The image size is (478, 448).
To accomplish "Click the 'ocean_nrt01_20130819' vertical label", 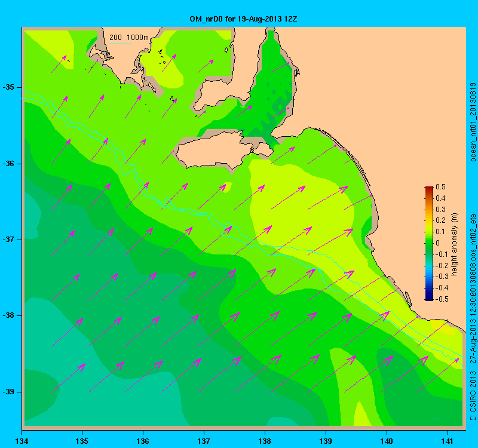I will [473, 122].
